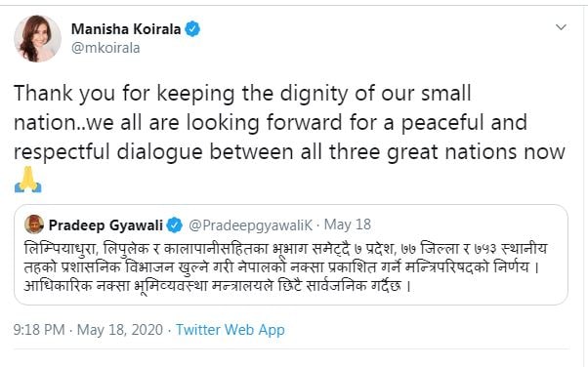Click the Manisha Koirala display name
The image size is (588, 367).
pos(126,29)
